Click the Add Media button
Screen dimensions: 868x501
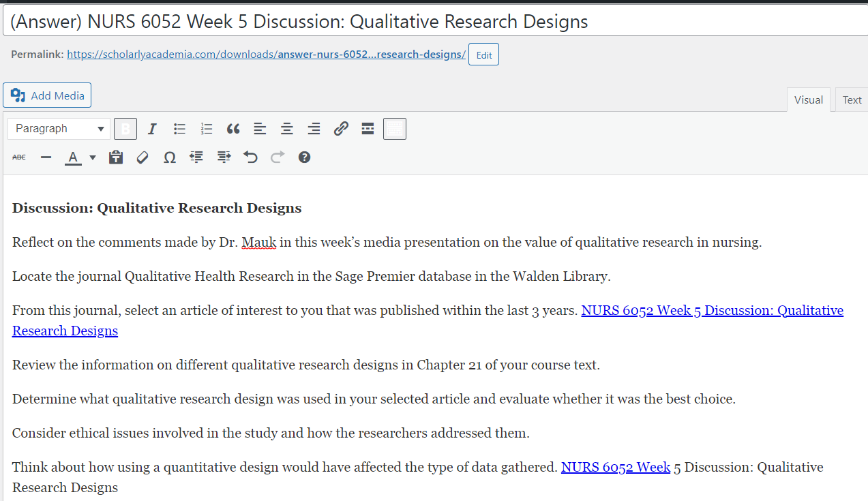coord(47,95)
